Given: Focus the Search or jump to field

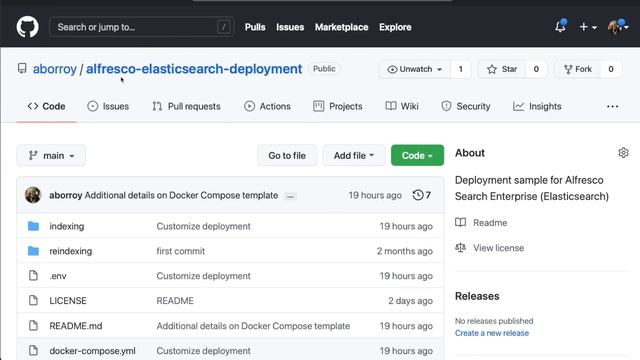Looking at the screenshot, I should (142, 27).
